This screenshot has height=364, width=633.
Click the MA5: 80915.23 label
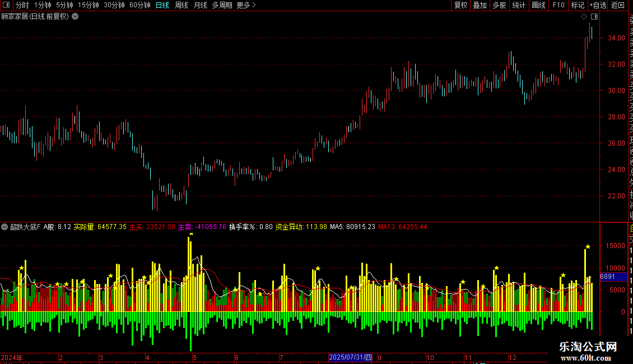[352, 227]
